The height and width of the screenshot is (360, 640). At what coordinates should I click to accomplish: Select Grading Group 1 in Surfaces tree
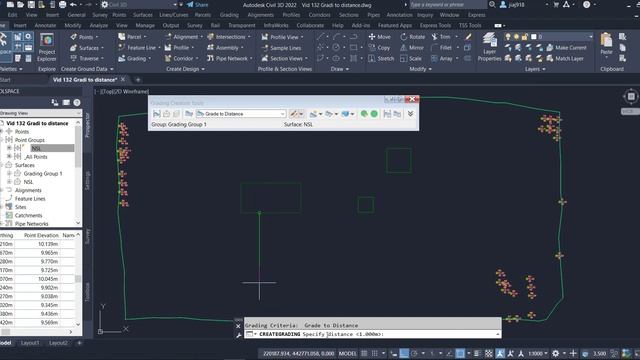click(x=43, y=173)
